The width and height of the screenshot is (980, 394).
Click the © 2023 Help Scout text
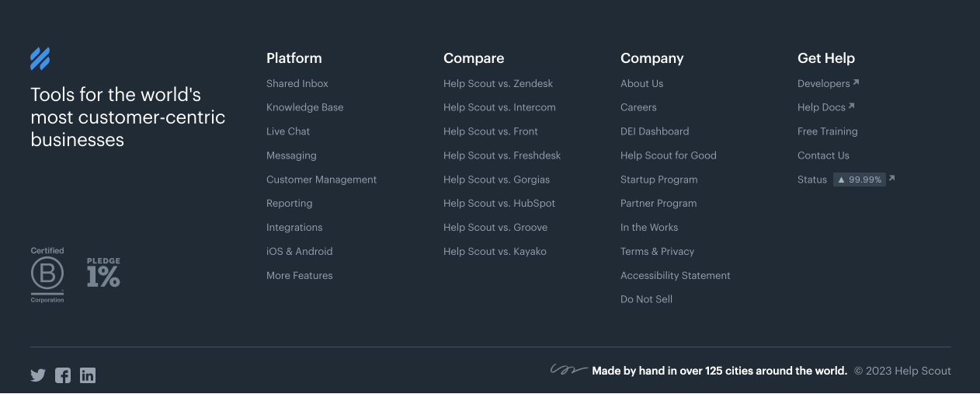click(x=902, y=371)
